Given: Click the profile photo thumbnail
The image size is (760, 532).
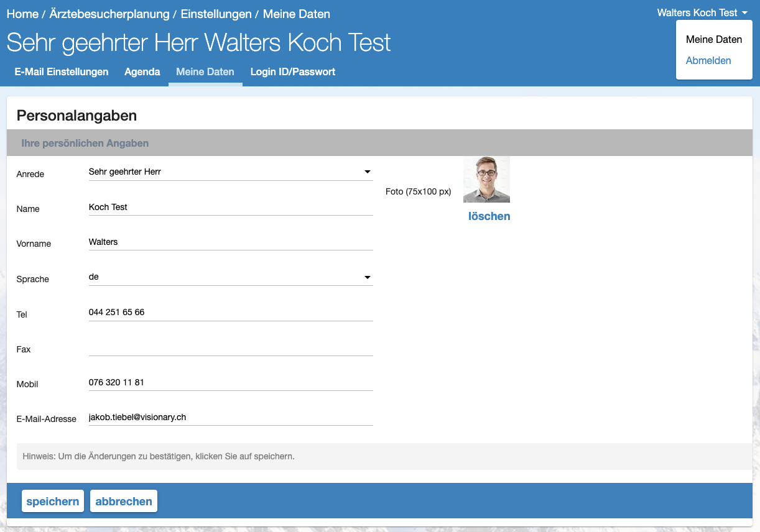Looking at the screenshot, I should [486, 179].
